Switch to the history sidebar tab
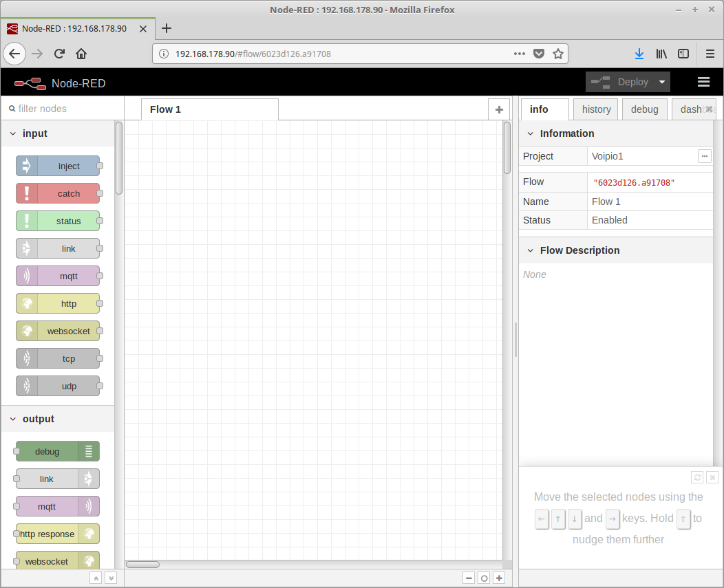 coord(596,109)
